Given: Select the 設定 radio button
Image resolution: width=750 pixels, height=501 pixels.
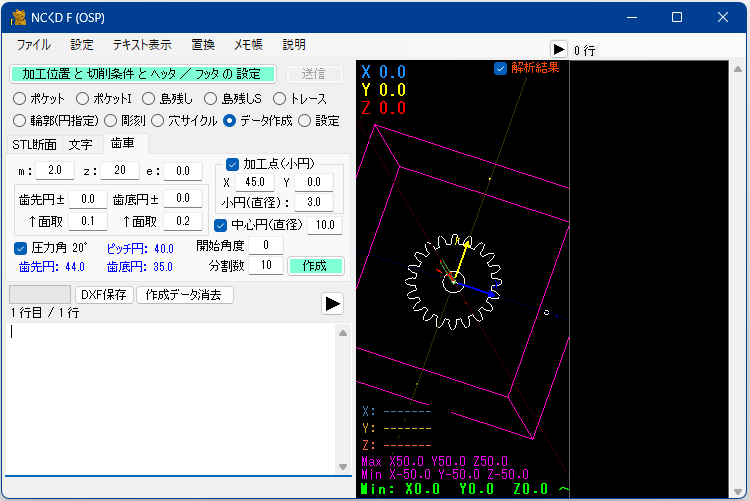Looking at the screenshot, I should pos(305,121).
